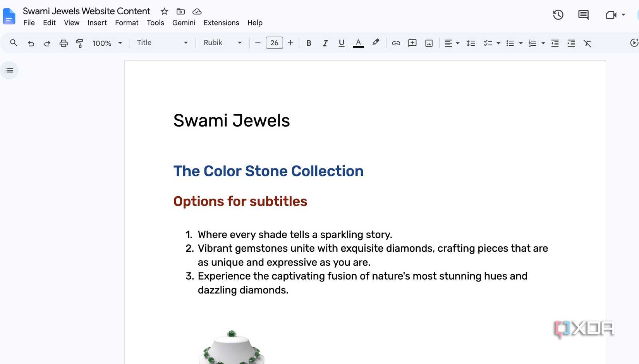Image resolution: width=639 pixels, height=364 pixels.
Task: Increase the indent
Action: [x=571, y=43]
